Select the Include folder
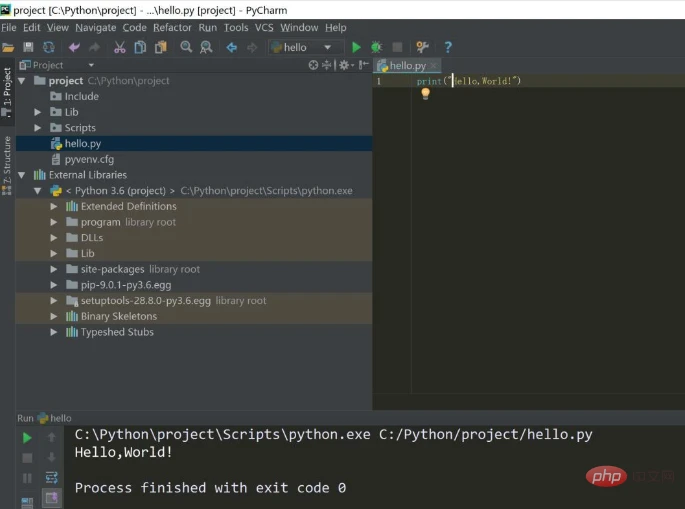The width and height of the screenshot is (685, 509). point(194,97)
